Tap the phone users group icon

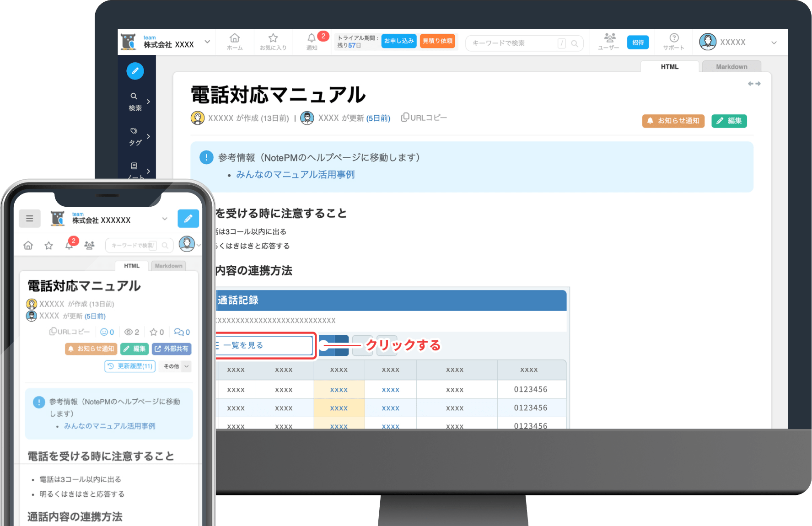coord(89,246)
